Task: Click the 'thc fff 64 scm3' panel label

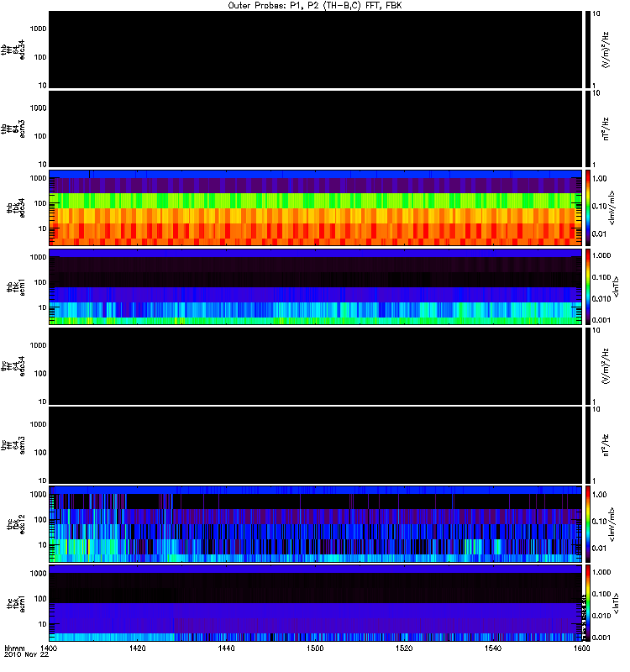Action: pyautogui.click(x=13, y=445)
